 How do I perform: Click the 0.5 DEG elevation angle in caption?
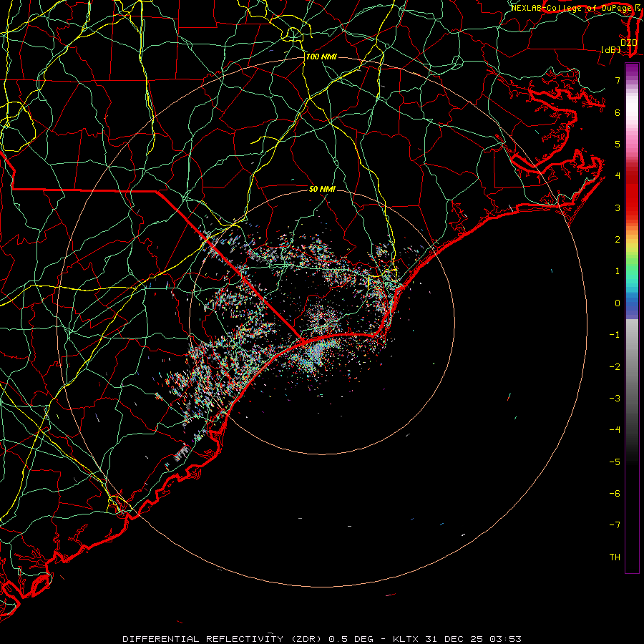351,639
